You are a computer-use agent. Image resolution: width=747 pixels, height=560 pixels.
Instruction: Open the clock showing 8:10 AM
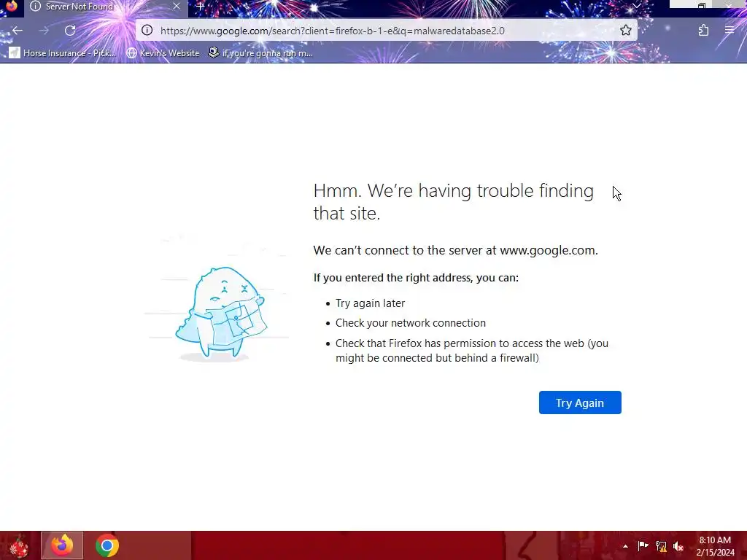[715, 546]
